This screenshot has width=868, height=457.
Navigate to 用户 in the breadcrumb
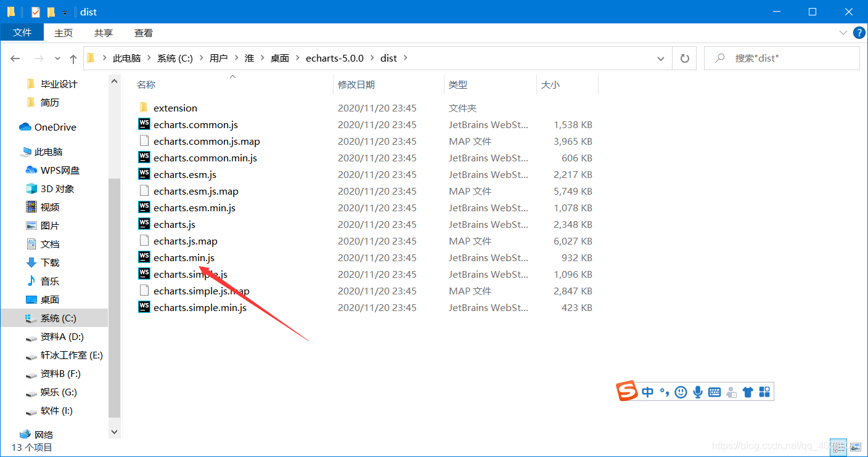(x=219, y=59)
